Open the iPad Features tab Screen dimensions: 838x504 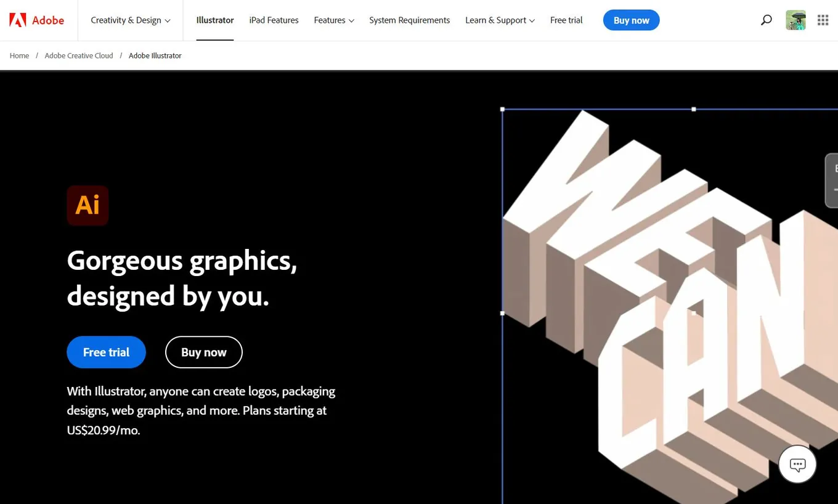point(274,20)
